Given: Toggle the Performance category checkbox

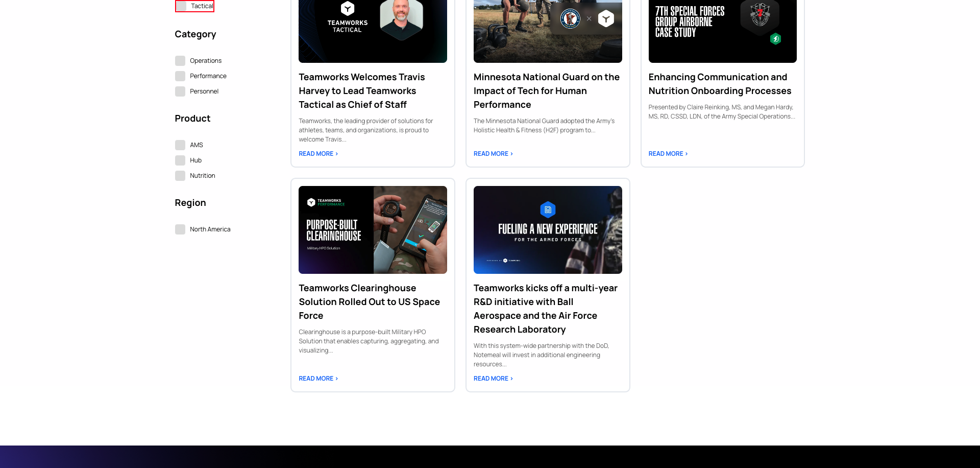Looking at the screenshot, I should pyautogui.click(x=180, y=76).
